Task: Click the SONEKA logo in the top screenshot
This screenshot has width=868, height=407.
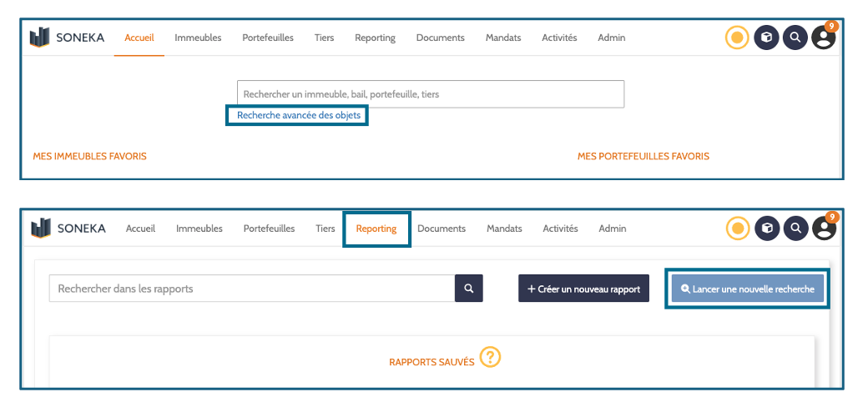Action: [x=67, y=38]
